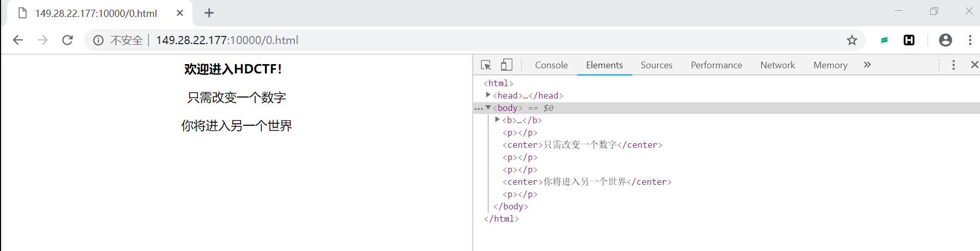Viewport: 980px width, 251px height.
Task: Open the user profile avatar
Action: point(945,40)
